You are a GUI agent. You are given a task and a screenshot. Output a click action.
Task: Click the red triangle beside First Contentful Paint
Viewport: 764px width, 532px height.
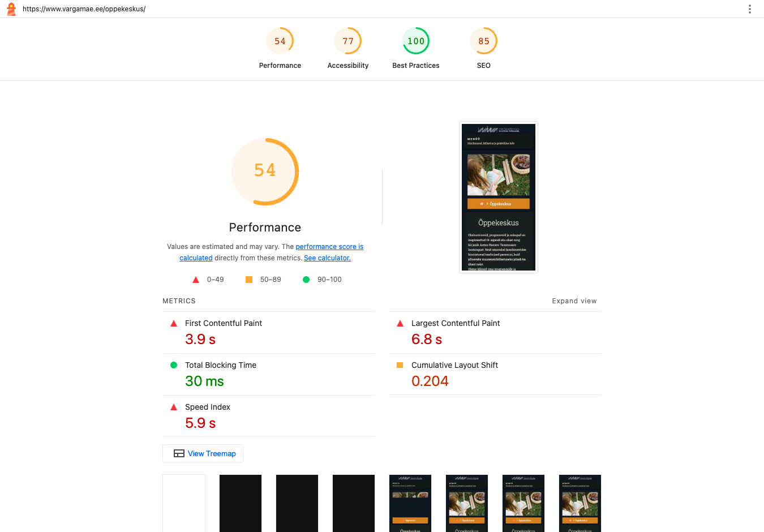tap(174, 323)
